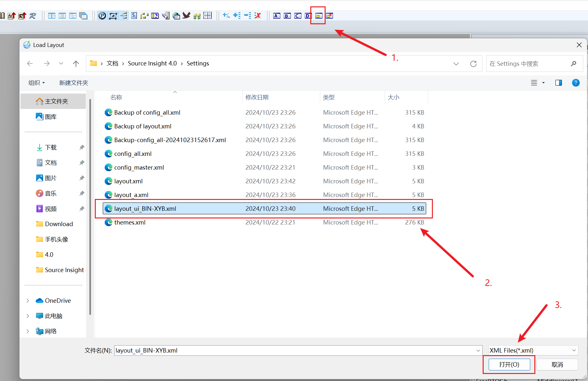Screen dimensions: 588x381
Task: Click the 打开(O) button
Action: coord(509,364)
